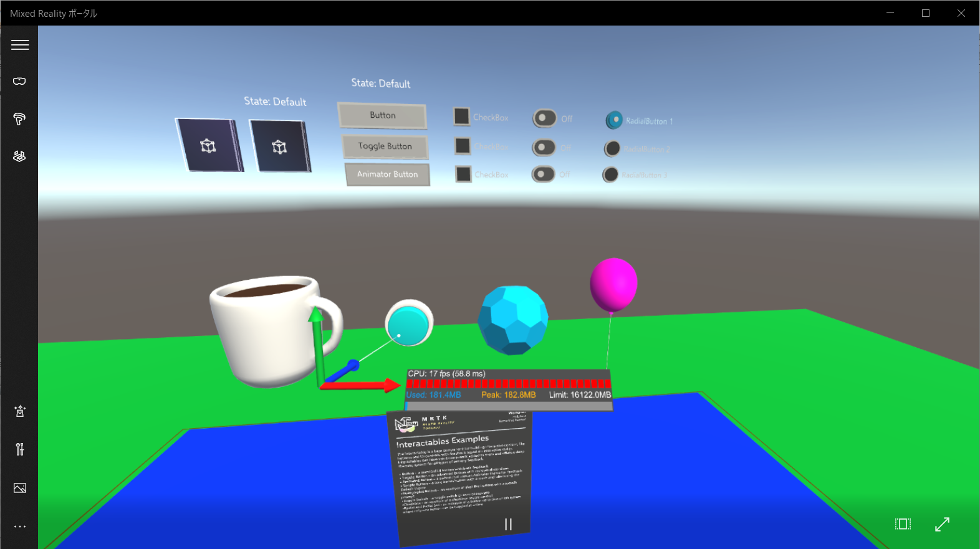Click 'State: Default' label above the cube buttons

[x=275, y=101]
